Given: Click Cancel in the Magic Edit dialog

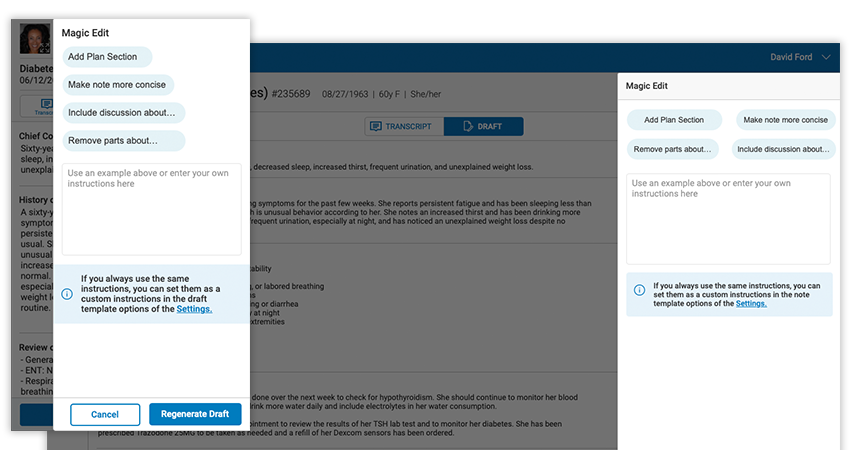Looking at the screenshot, I should click(105, 414).
